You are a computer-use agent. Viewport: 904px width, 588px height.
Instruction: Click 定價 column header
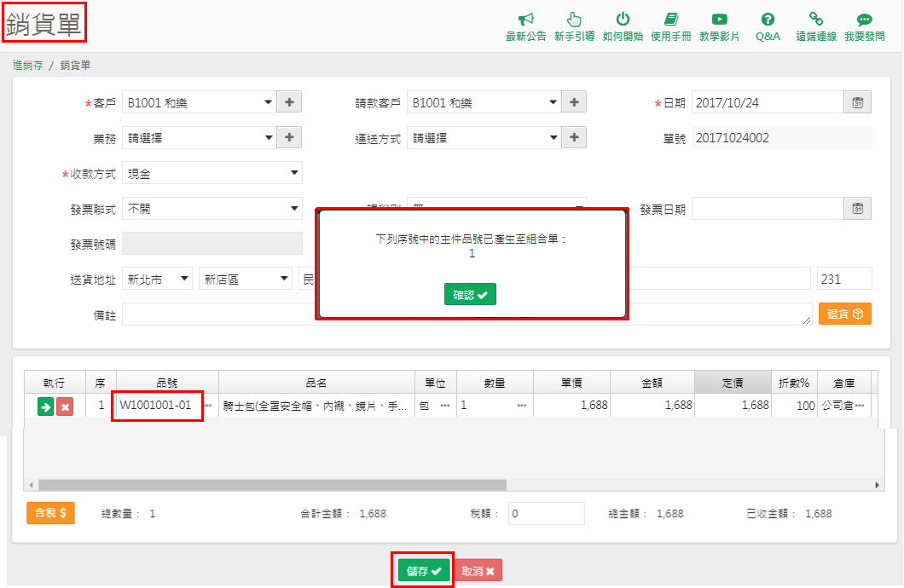733,383
